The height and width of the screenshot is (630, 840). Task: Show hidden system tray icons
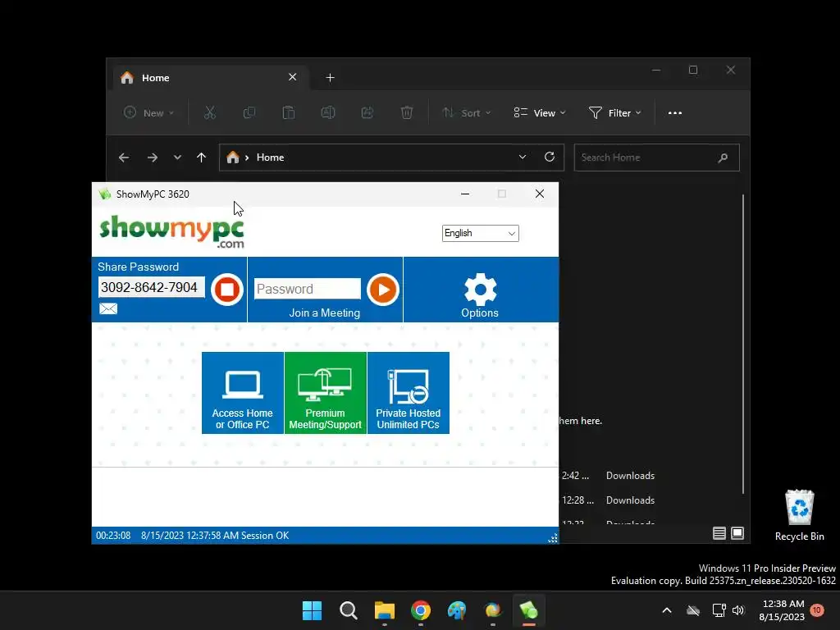click(667, 610)
